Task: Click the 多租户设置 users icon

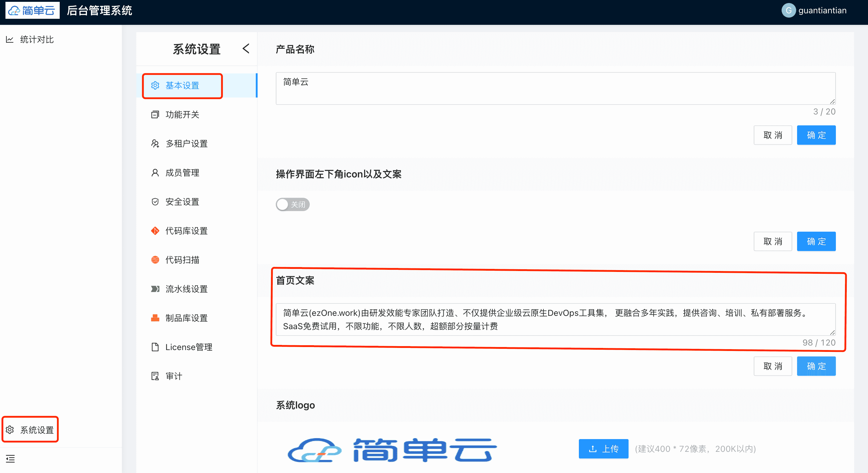Action: point(155,144)
